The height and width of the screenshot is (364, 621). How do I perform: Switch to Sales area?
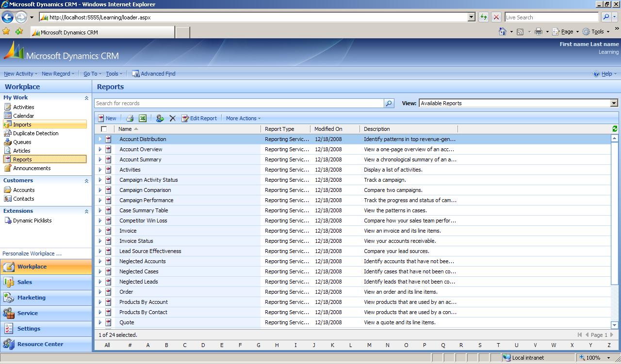(x=46, y=282)
